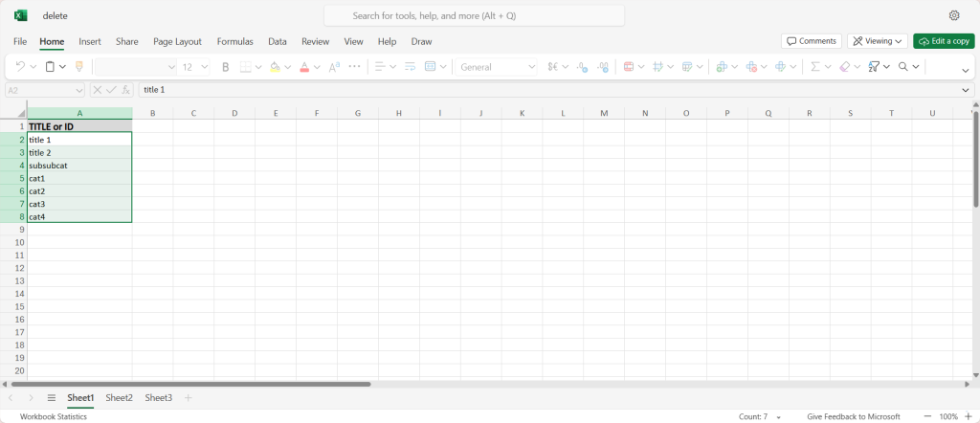Viewport: 980px width, 423px height.
Task: Open the Formulas tab
Action: click(x=234, y=41)
